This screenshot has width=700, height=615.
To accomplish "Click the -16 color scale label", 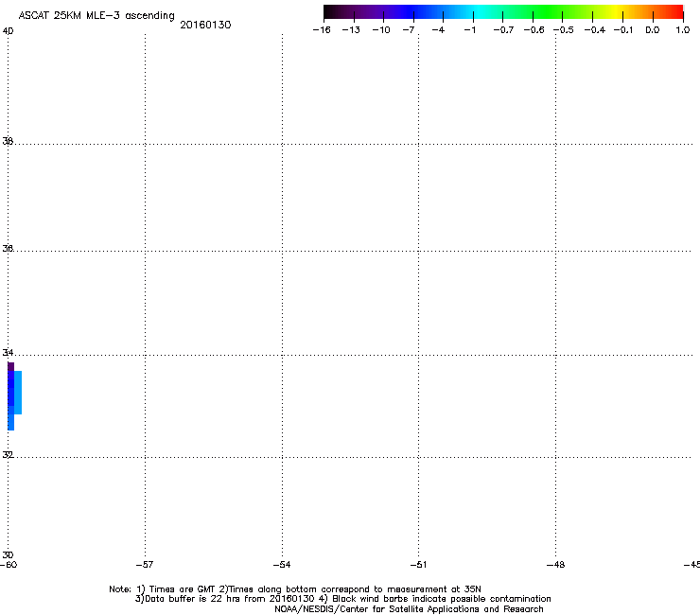I will [x=322, y=30].
